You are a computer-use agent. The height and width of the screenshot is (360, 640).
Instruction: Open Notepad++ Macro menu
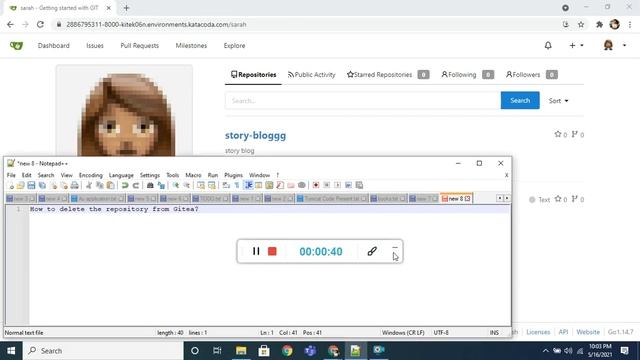pyautogui.click(x=193, y=175)
